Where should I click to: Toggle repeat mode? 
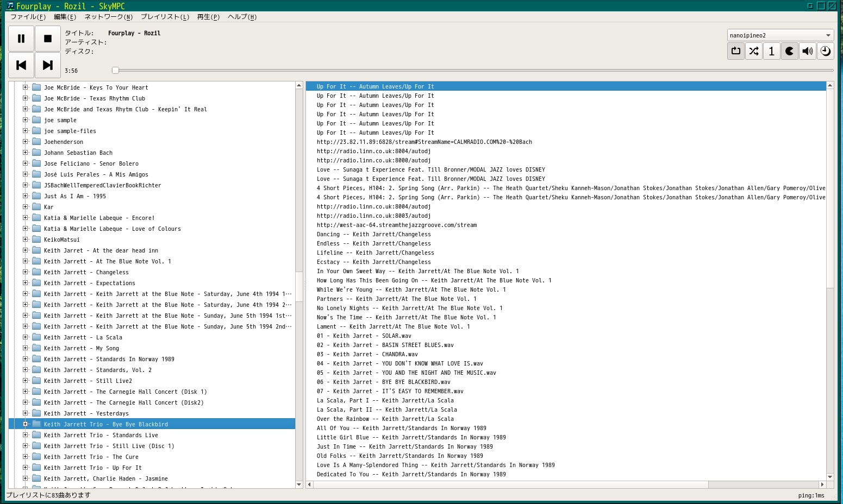(x=736, y=51)
